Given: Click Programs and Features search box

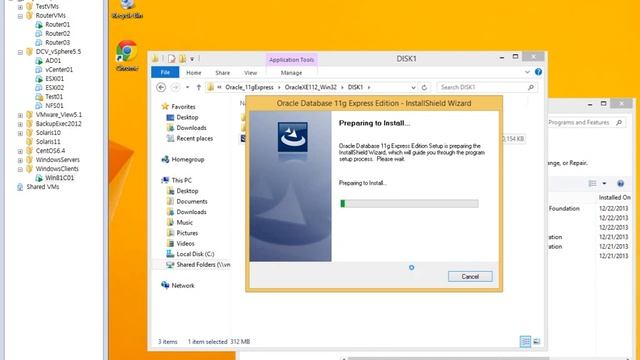Looking at the screenshot, I should tap(586, 122).
